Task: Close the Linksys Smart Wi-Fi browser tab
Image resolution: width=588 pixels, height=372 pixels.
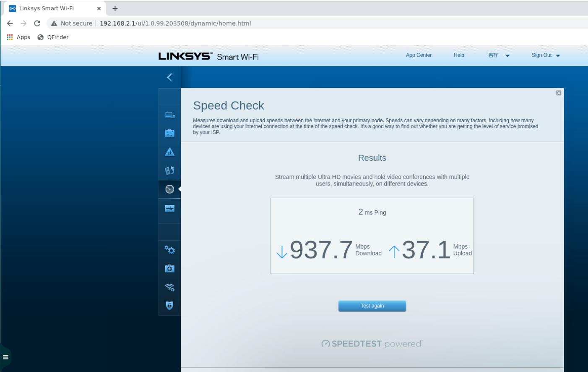Action: (99, 8)
